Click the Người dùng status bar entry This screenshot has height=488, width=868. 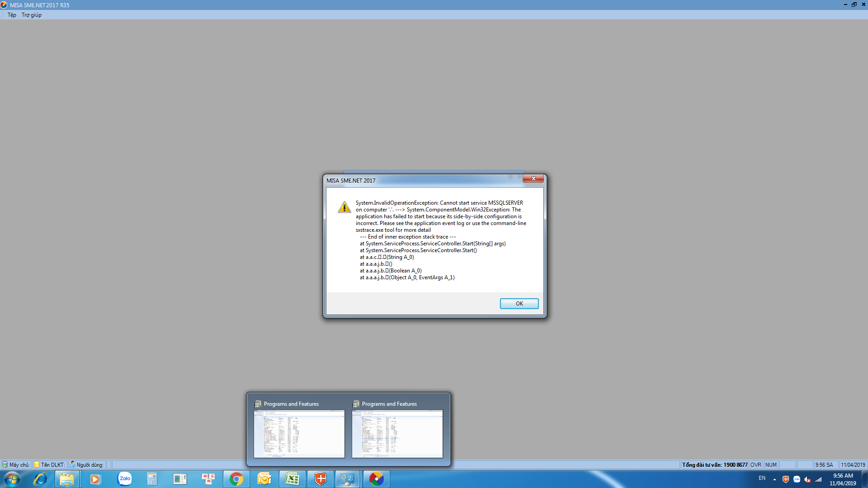[x=87, y=465]
